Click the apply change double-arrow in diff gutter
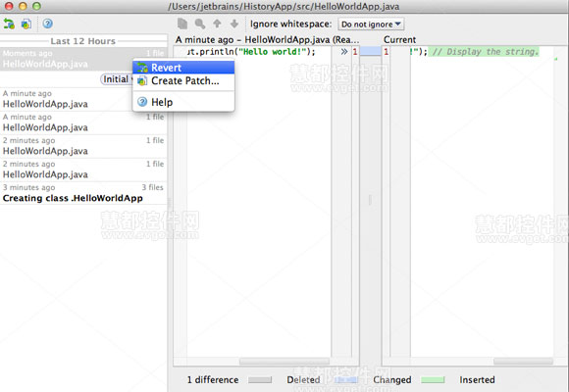This screenshot has width=569, height=392. point(344,52)
